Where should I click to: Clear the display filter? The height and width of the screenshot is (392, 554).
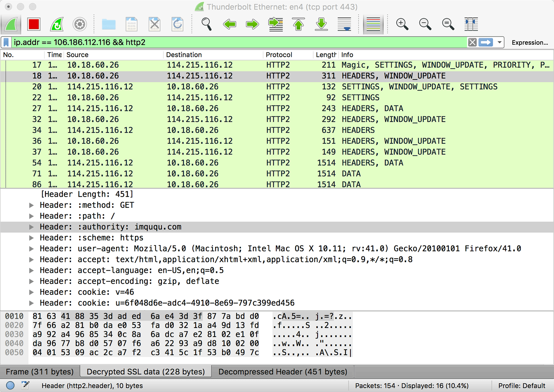click(472, 43)
